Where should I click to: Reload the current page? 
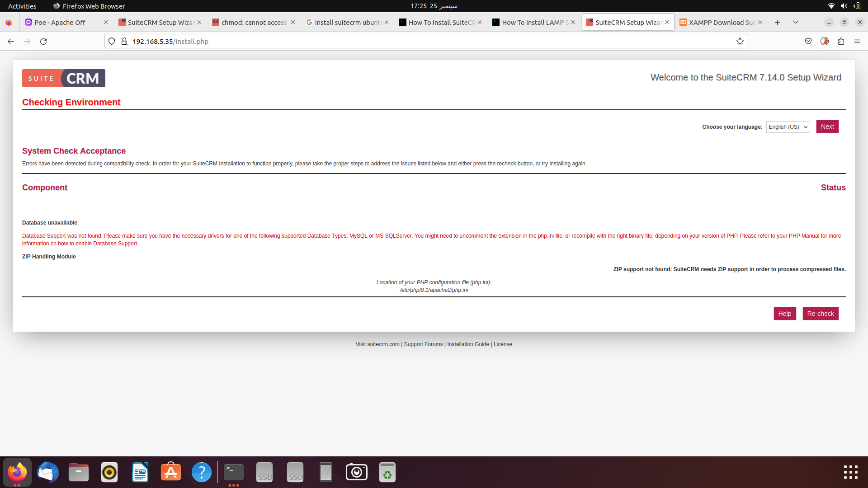tap(43, 41)
